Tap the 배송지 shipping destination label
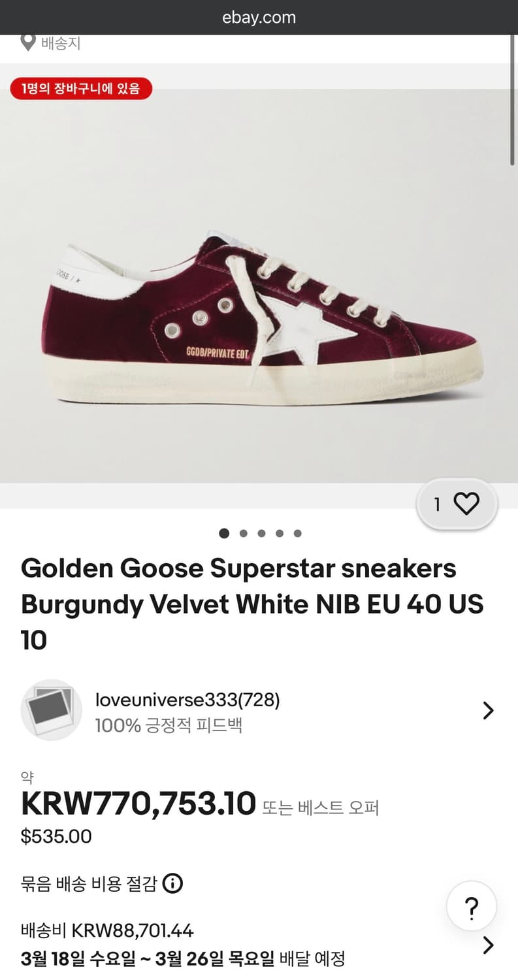The width and height of the screenshot is (518, 980). (x=61, y=43)
